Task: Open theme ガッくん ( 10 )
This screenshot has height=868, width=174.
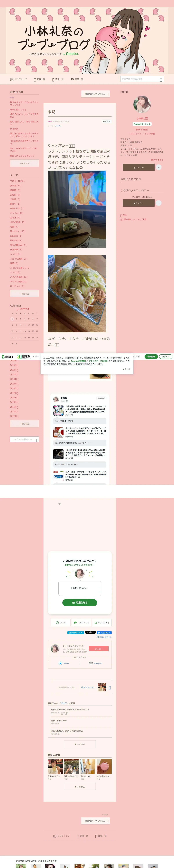Action: click(17, 213)
